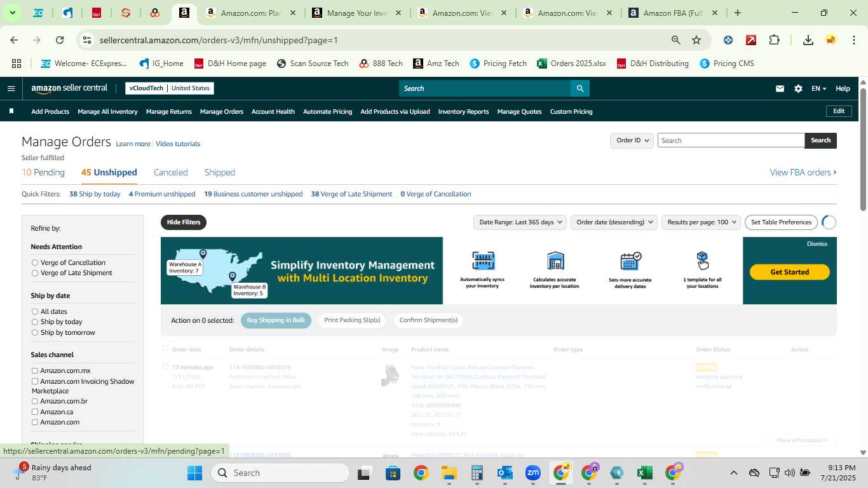Click the Hide Filters button
This screenshot has height=488, width=868.
[x=184, y=222]
